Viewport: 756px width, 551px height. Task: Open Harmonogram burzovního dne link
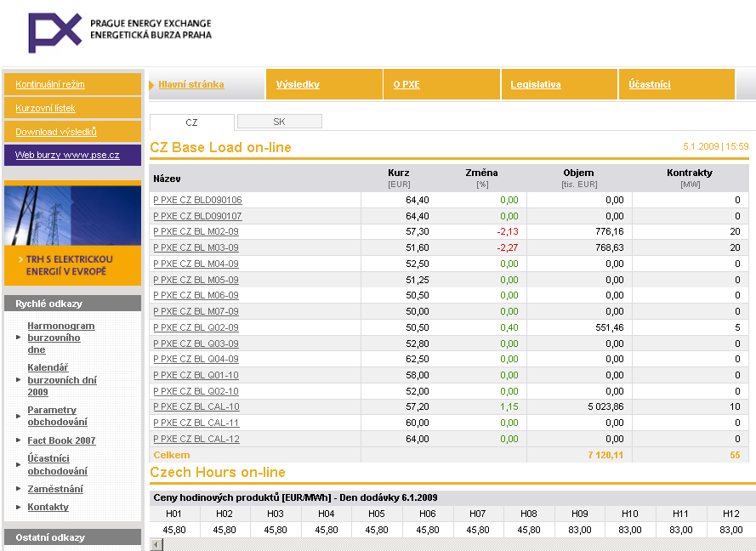(x=60, y=338)
